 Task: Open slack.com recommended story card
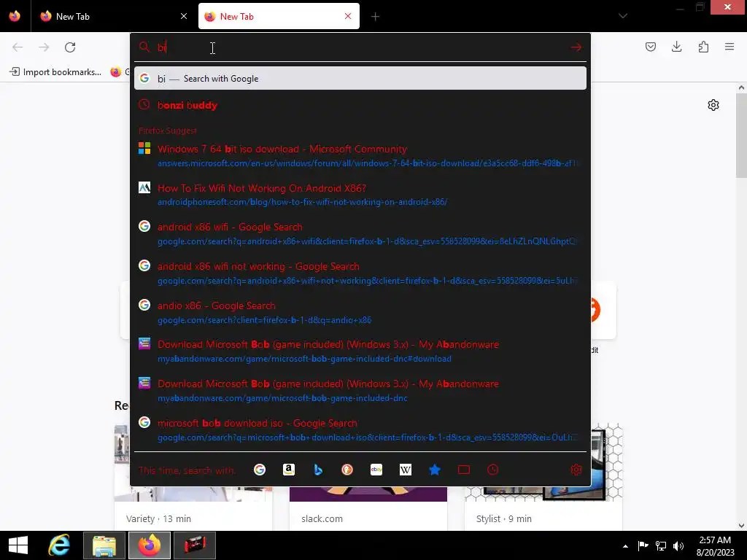(x=368, y=508)
